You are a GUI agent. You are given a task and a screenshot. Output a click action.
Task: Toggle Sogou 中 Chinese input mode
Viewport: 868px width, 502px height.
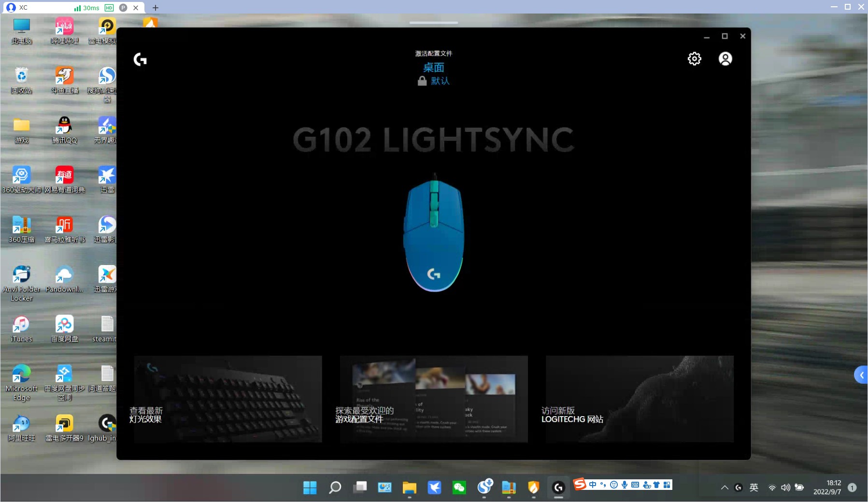[593, 485]
